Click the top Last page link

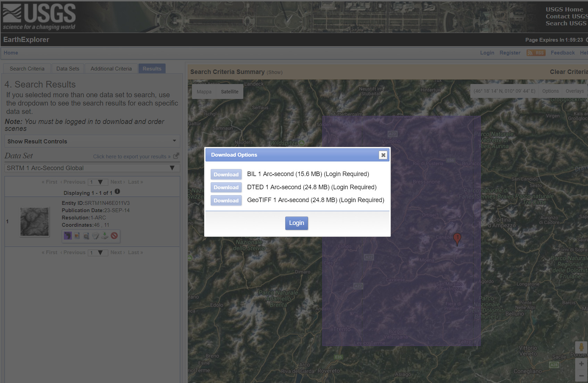click(135, 182)
